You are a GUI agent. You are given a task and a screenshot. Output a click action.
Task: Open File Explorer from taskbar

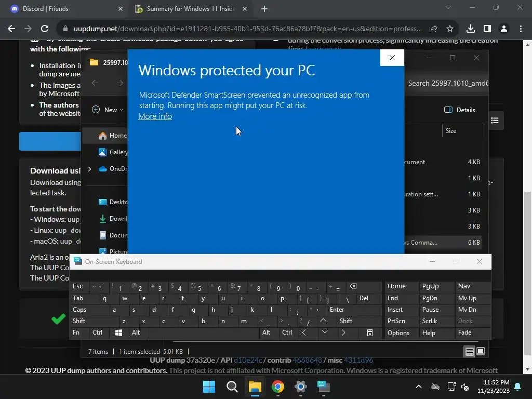pyautogui.click(x=255, y=387)
